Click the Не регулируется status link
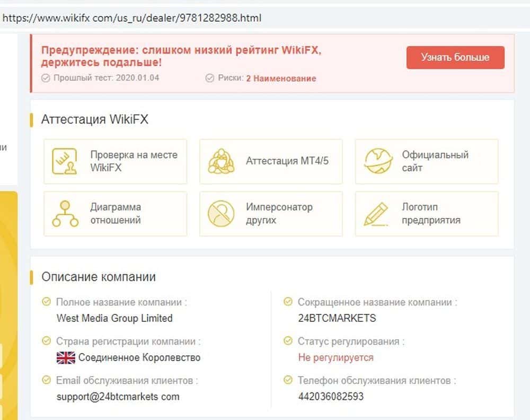 (335, 357)
